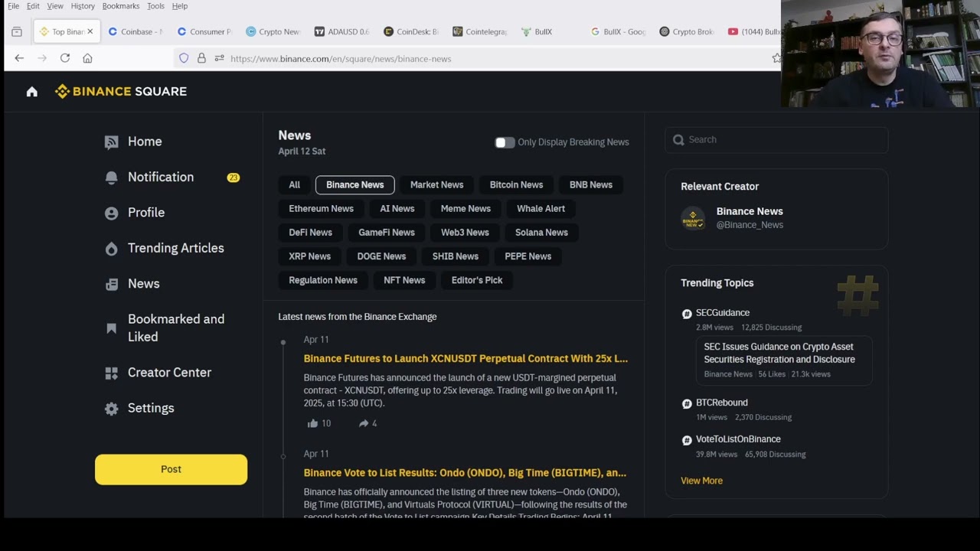Select the PEPE News filter

[528, 256]
